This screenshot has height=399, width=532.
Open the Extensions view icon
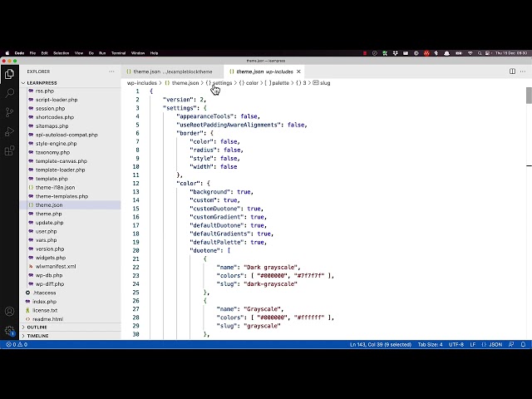(9, 150)
